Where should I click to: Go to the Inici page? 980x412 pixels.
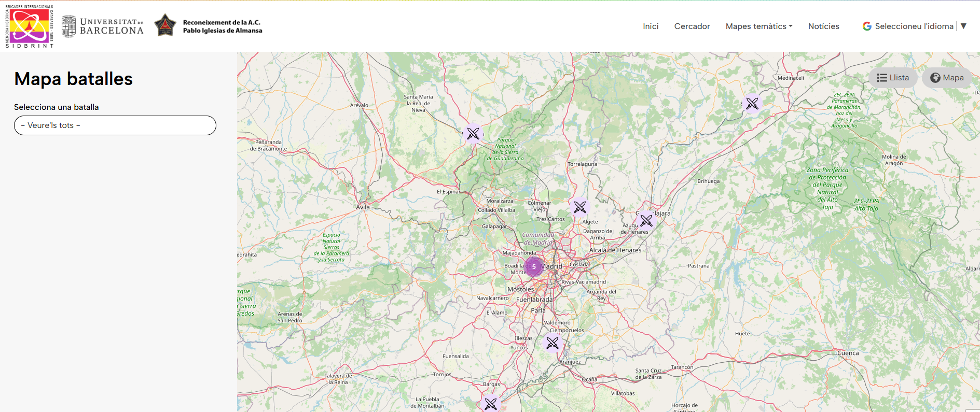click(x=651, y=26)
